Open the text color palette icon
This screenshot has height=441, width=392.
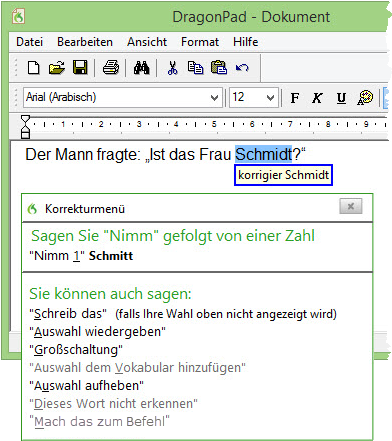tap(365, 98)
